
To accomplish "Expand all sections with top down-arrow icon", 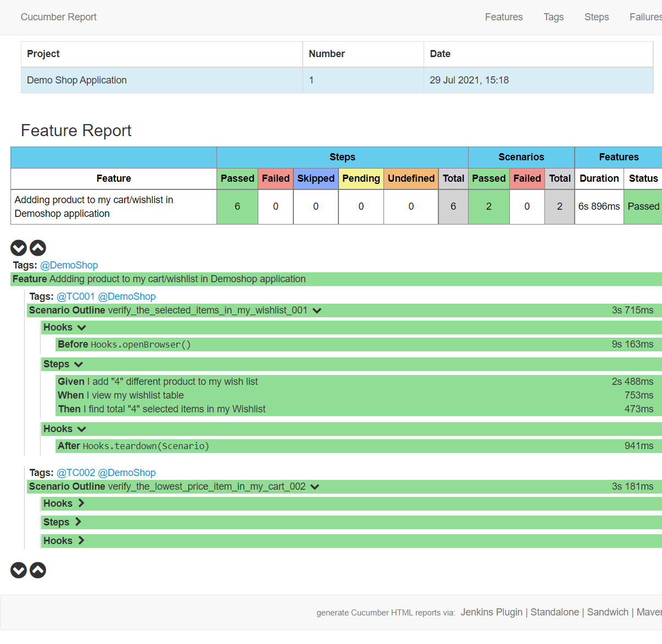I will pyautogui.click(x=18, y=248).
